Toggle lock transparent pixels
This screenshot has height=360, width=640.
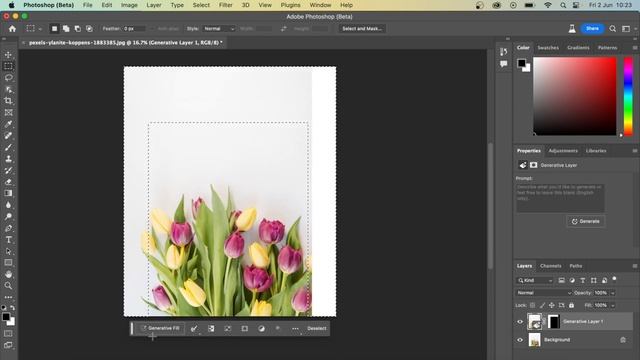pyautogui.click(x=532, y=305)
